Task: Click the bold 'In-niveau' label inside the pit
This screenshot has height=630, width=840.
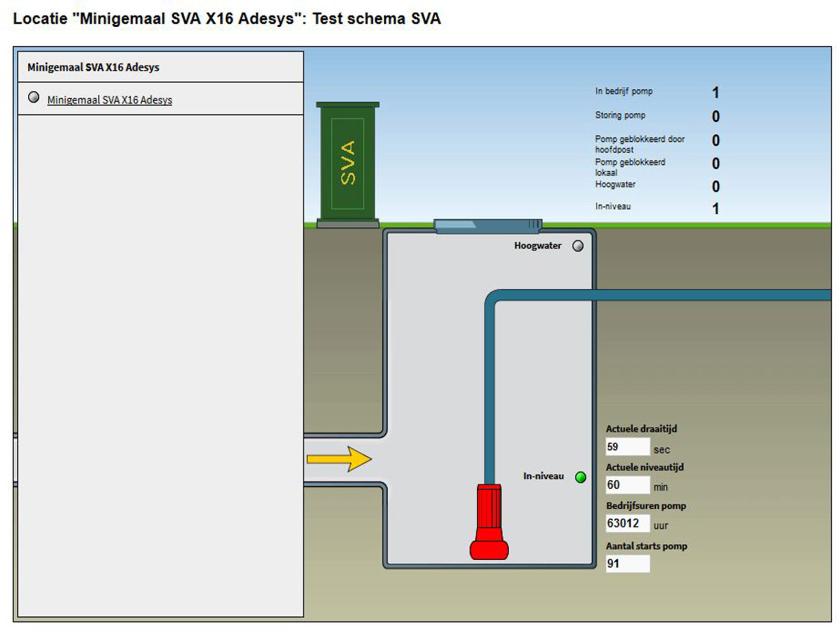Action: pos(543,476)
